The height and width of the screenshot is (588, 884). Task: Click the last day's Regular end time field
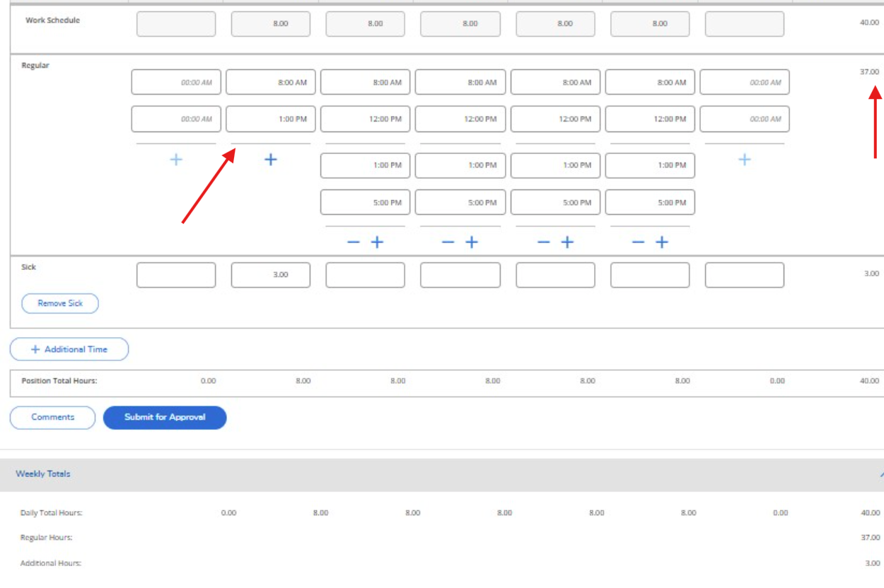coord(744,119)
